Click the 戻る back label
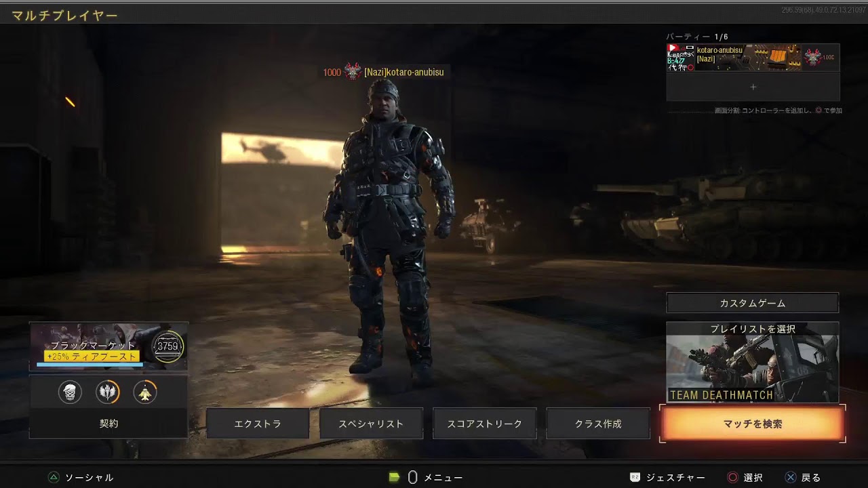The image size is (868, 488). 811,478
